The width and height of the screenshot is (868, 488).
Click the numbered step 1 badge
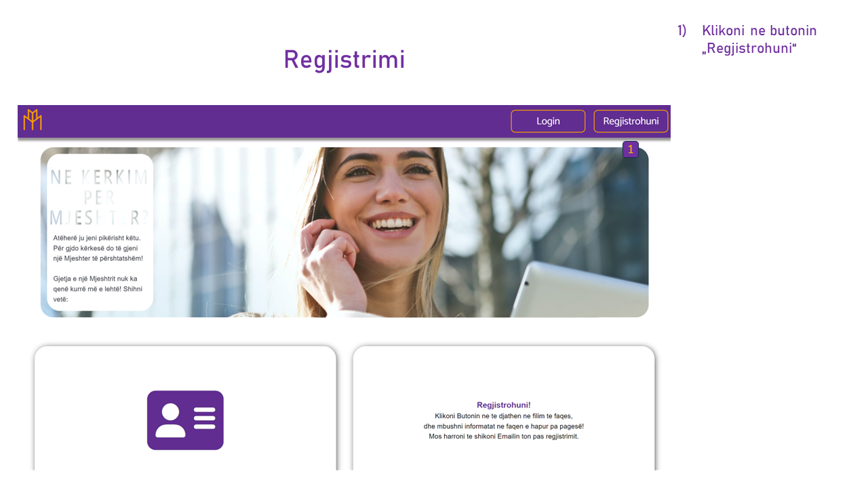[631, 149]
